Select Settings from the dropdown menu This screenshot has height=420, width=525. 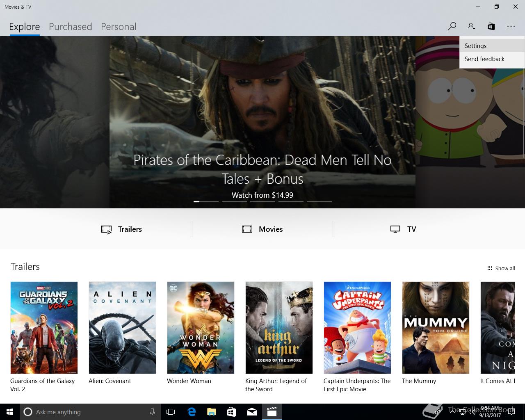point(492,46)
